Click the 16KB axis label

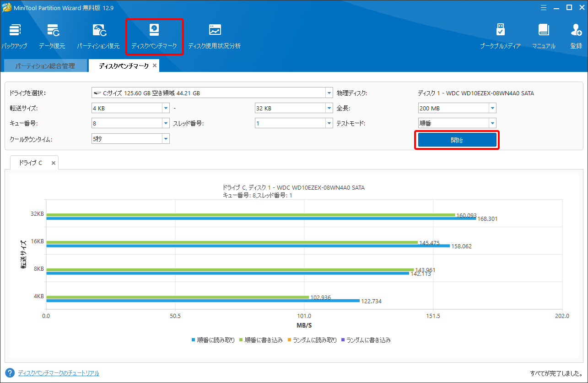tap(37, 241)
